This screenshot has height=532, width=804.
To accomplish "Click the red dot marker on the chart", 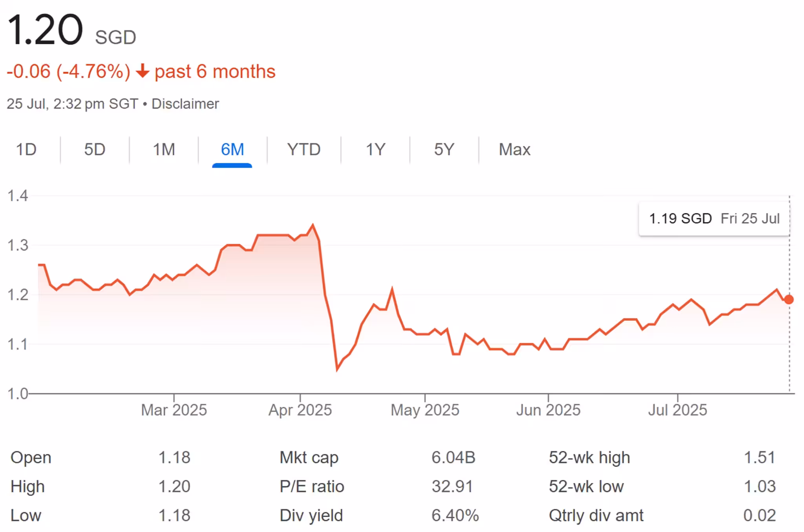I will point(789,300).
